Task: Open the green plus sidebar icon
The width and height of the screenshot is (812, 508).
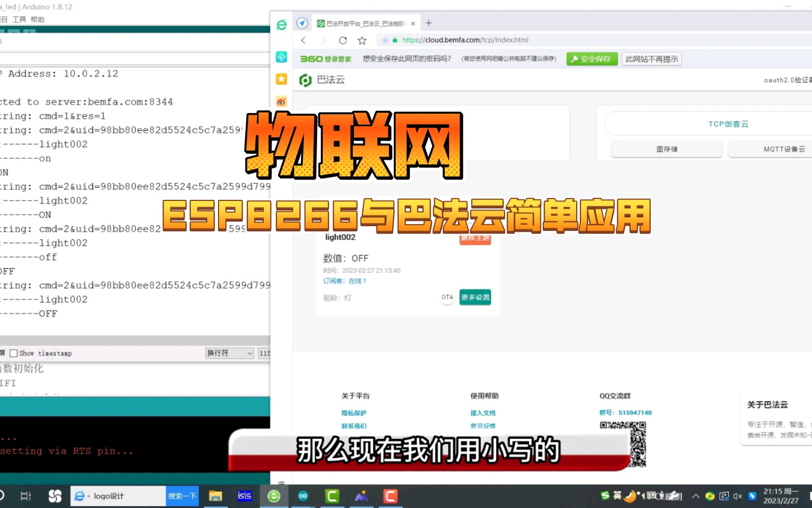Action: 281,57
